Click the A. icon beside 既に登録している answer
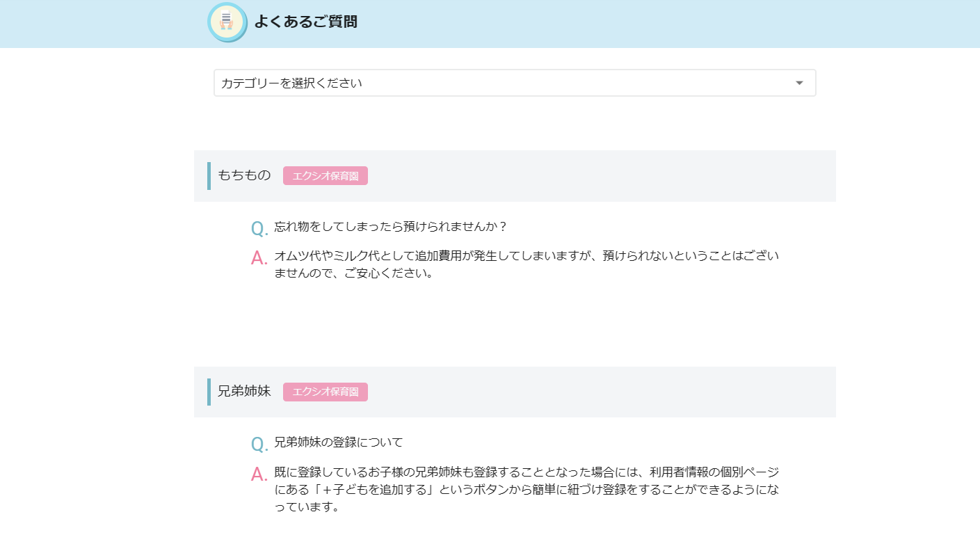The height and width of the screenshot is (551, 980). (259, 474)
